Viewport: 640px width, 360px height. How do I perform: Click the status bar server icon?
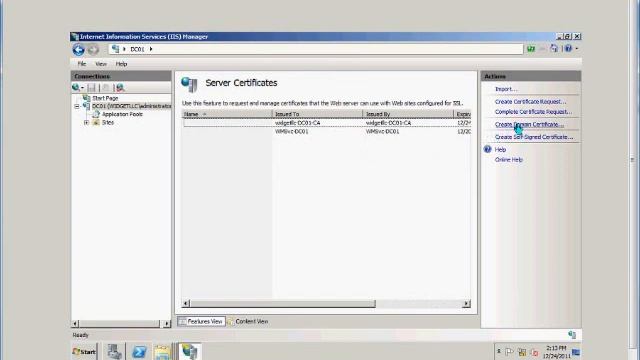click(x=572, y=335)
